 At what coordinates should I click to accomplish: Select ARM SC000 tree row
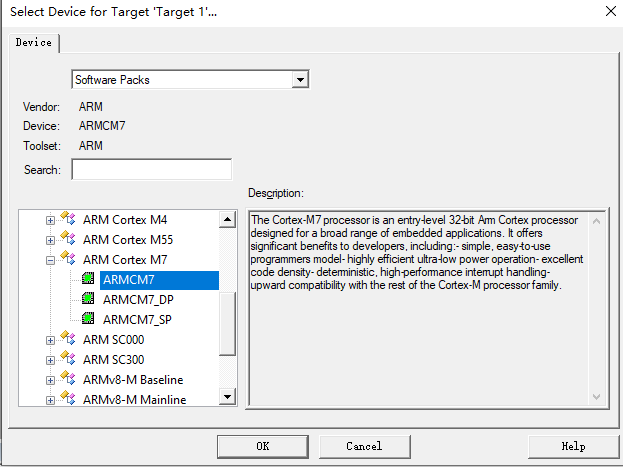114,340
